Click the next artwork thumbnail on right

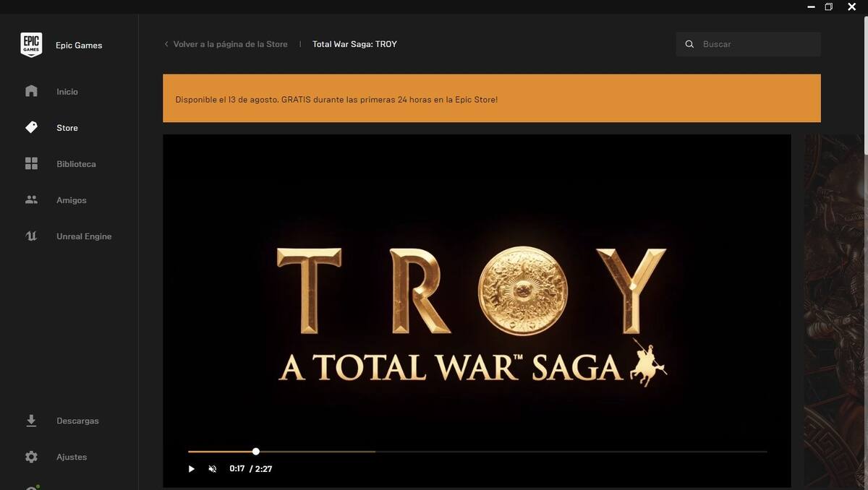point(834,311)
